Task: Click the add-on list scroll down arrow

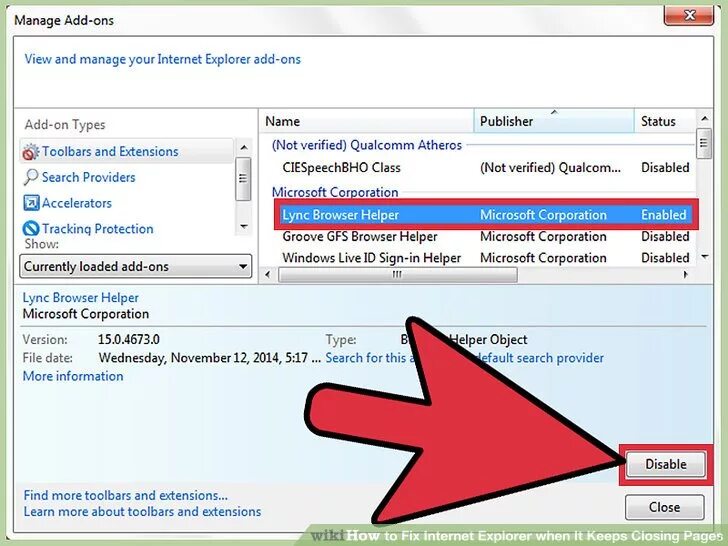Action: [x=704, y=257]
